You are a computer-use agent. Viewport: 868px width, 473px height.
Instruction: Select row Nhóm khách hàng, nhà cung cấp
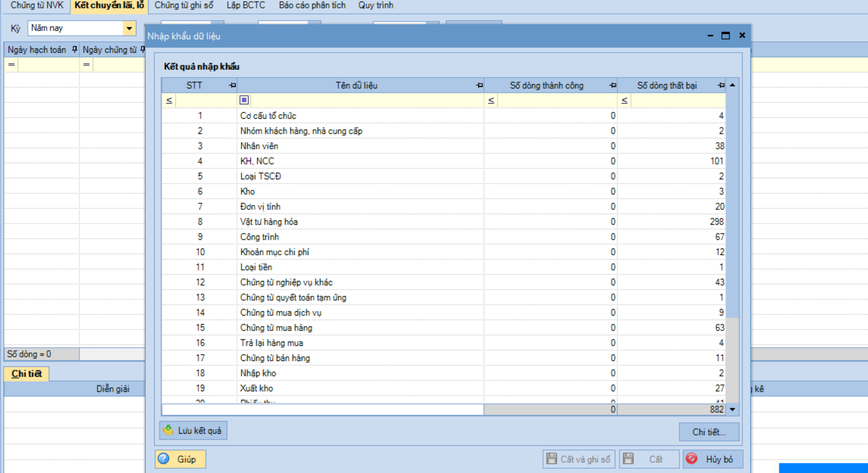coord(444,131)
